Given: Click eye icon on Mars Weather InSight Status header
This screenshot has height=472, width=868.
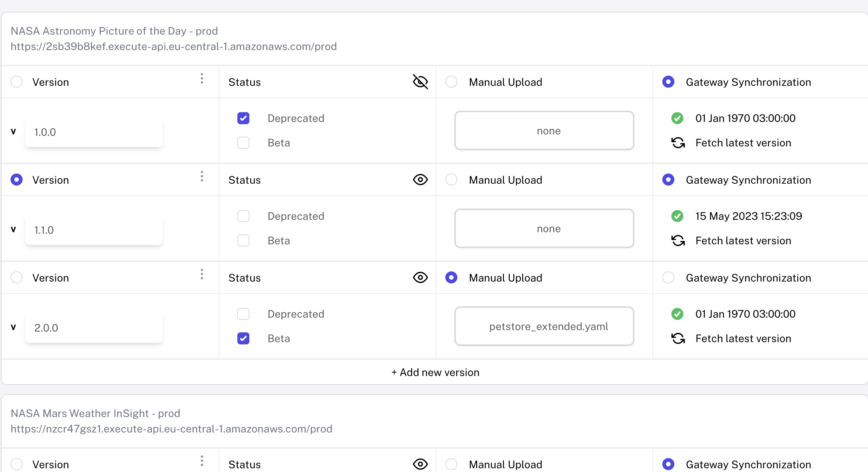Looking at the screenshot, I should pos(420,464).
